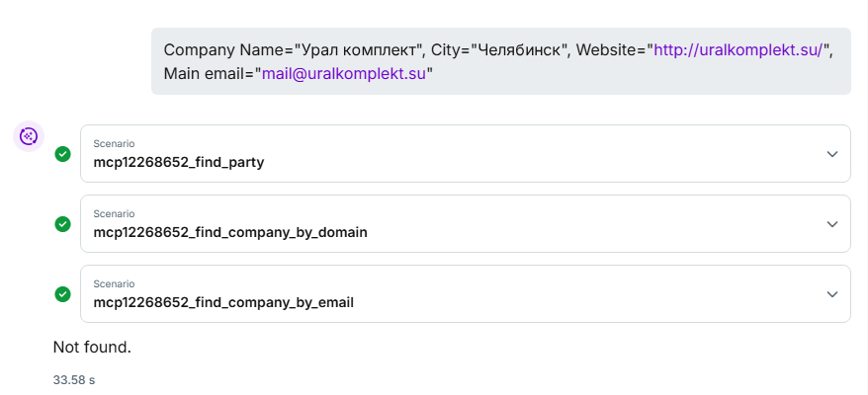Expand the find_party scenario chevron
The width and height of the screenshot is (868, 395).
[x=831, y=154]
